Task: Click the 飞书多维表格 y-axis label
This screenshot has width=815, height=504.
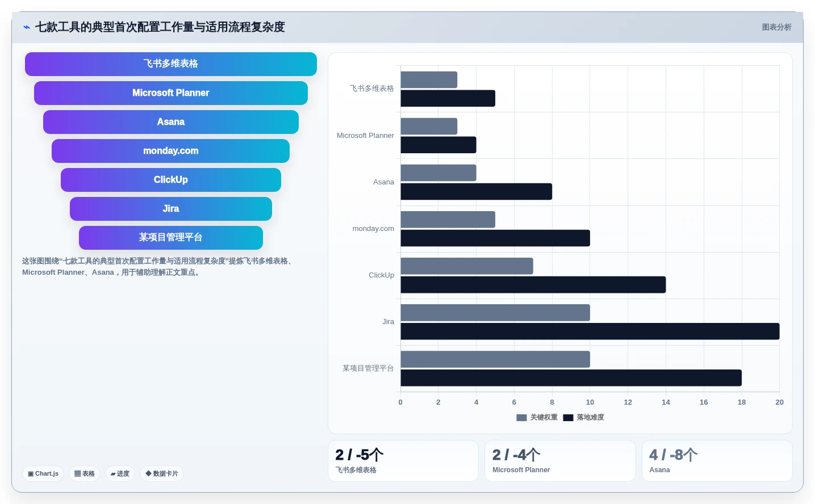Action: pyautogui.click(x=371, y=89)
